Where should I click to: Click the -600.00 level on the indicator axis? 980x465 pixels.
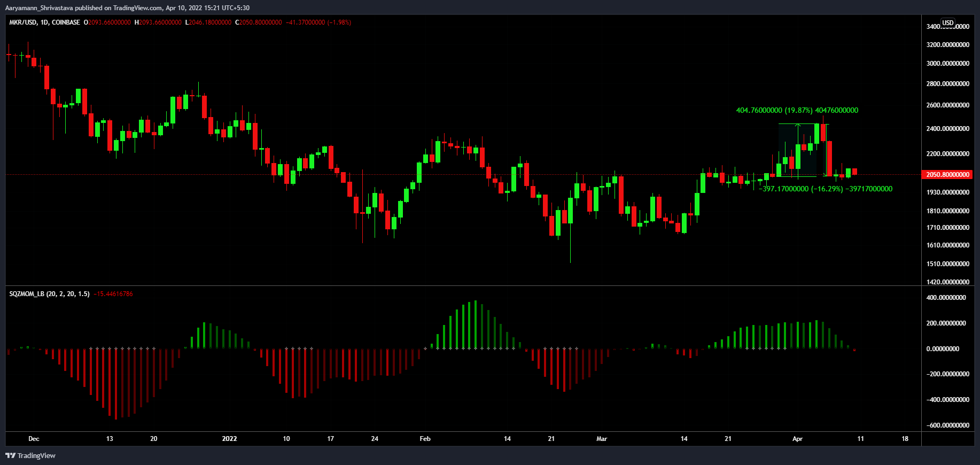(x=947, y=425)
